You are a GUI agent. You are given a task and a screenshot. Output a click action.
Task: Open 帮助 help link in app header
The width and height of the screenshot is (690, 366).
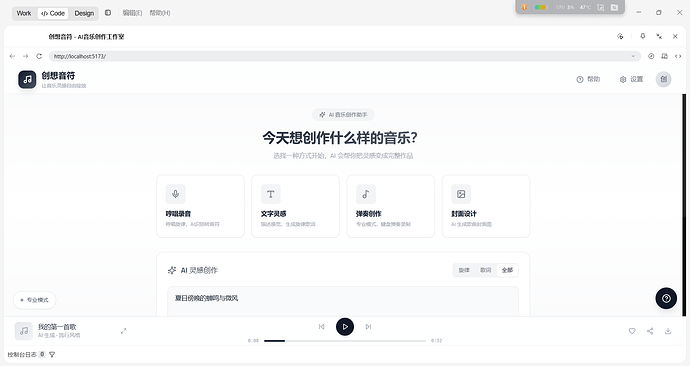click(588, 79)
